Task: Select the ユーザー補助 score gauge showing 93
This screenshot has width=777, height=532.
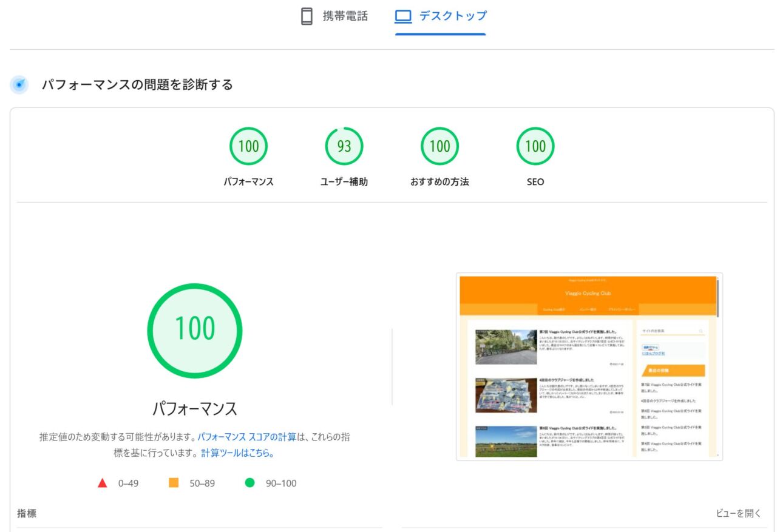Action: coord(344,146)
